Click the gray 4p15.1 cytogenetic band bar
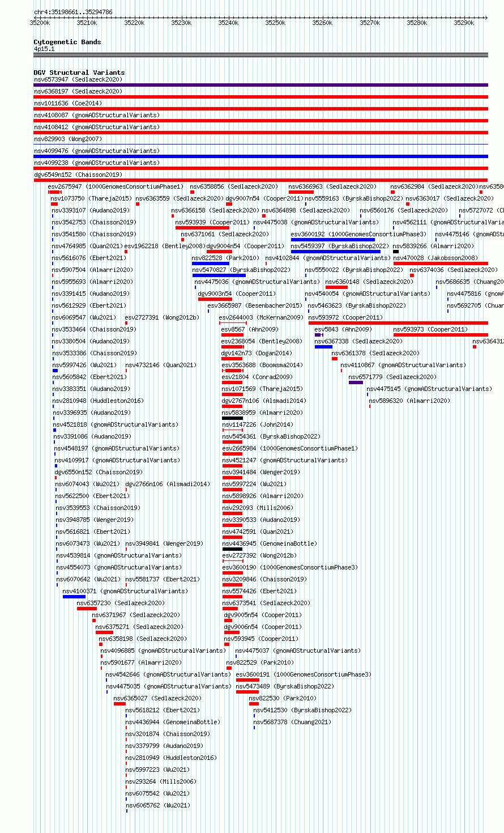The image size is (504, 833). click(260, 55)
